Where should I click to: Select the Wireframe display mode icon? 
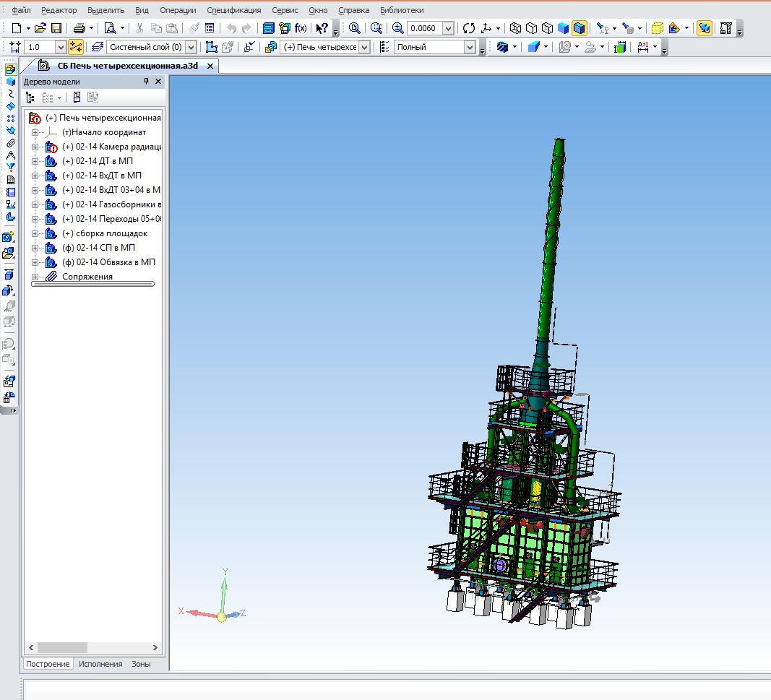tap(515, 28)
